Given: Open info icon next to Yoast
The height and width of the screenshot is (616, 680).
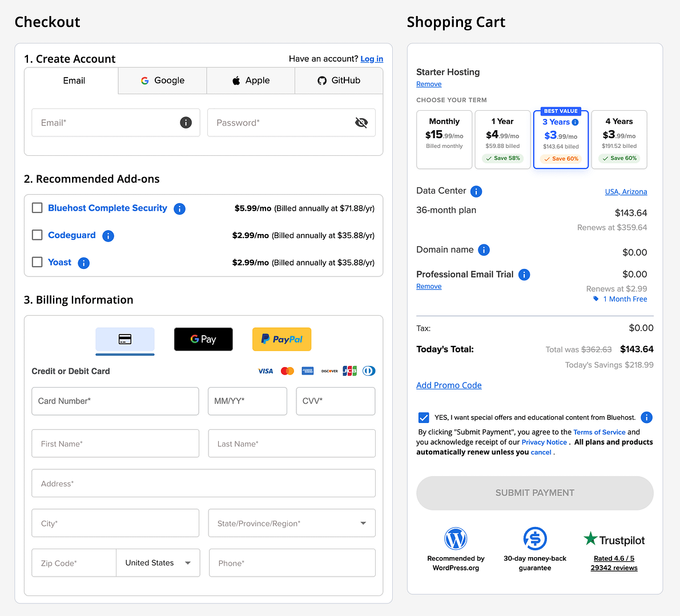Looking at the screenshot, I should click(x=84, y=263).
